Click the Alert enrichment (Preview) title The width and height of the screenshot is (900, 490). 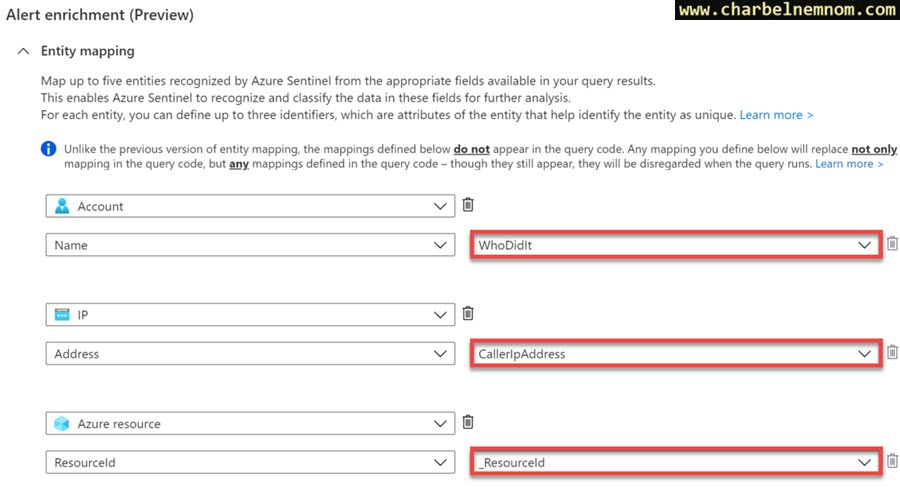click(100, 14)
